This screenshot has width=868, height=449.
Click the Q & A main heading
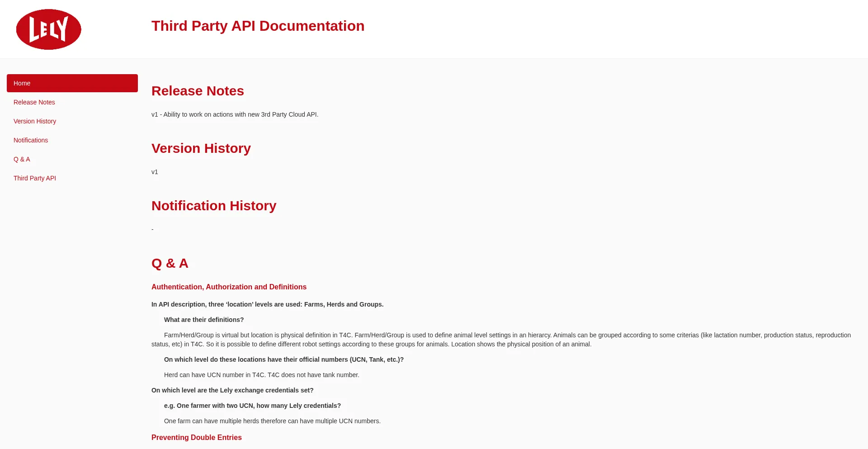click(170, 263)
